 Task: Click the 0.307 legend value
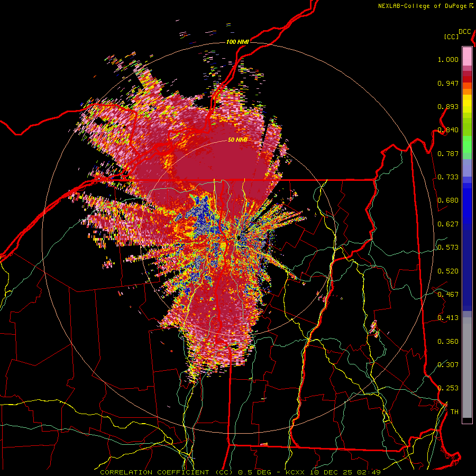(x=448, y=365)
